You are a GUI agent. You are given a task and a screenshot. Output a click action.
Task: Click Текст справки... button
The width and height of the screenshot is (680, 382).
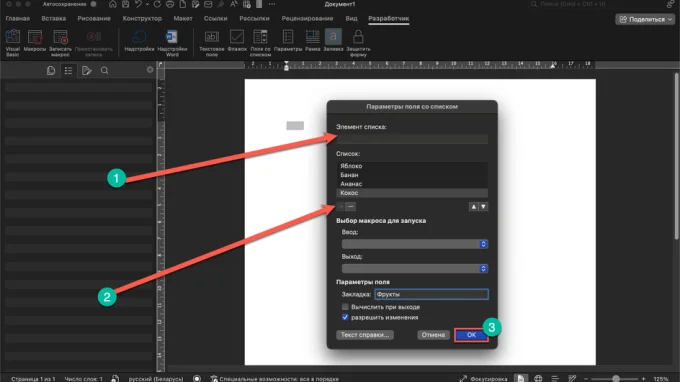click(x=365, y=335)
